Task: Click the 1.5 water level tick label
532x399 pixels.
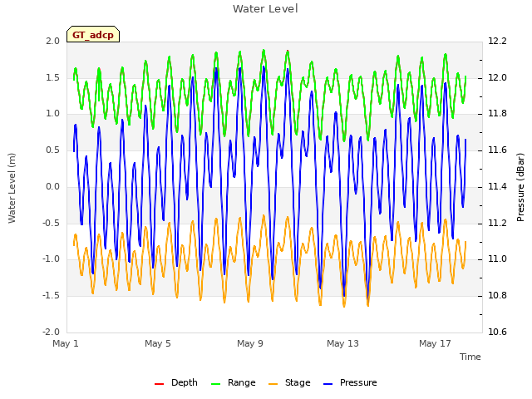Action: 52,77
